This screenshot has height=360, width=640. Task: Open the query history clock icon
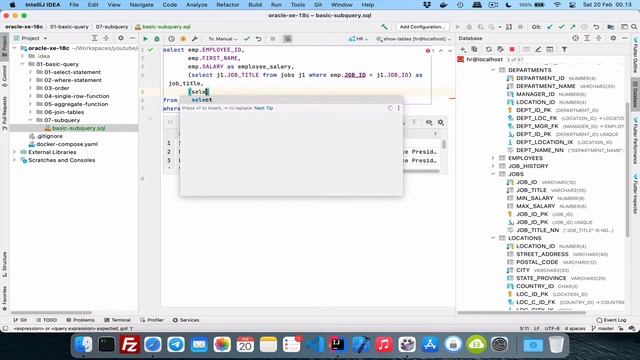[171, 39]
